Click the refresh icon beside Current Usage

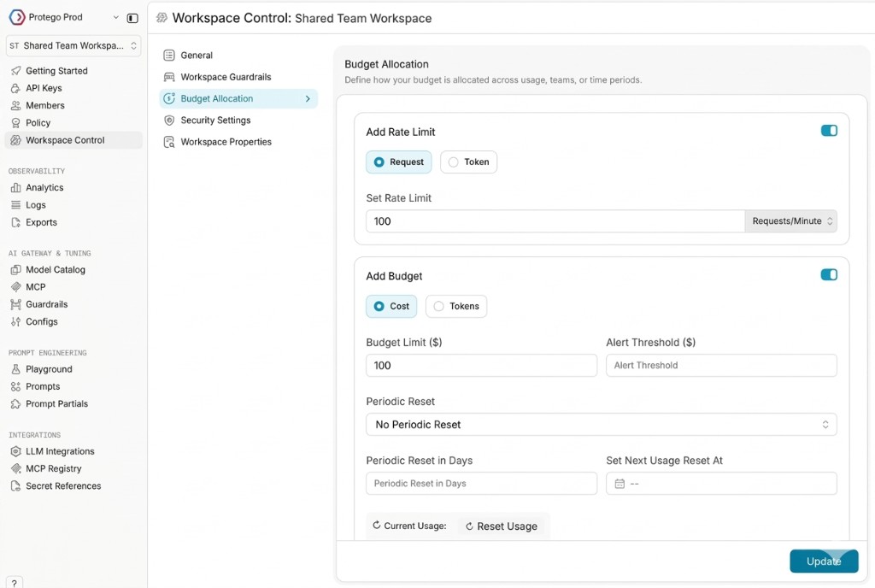click(x=377, y=525)
